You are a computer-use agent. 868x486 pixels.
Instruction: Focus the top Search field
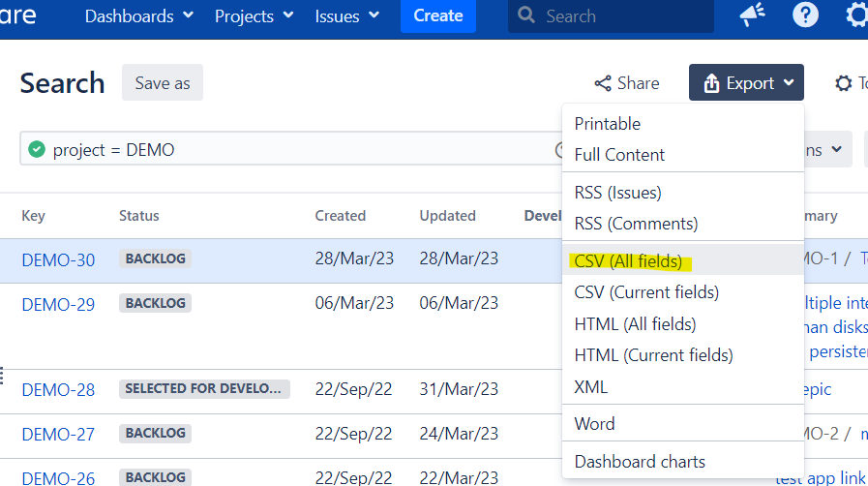tap(611, 16)
